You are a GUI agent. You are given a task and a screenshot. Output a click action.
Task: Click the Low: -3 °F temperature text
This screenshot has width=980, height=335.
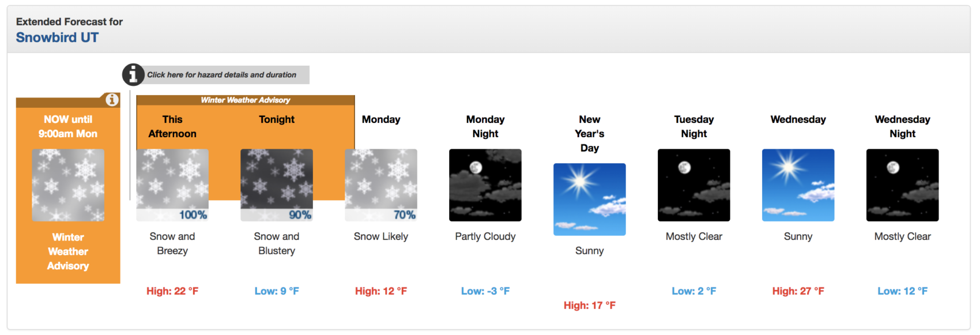(x=485, y=291)
